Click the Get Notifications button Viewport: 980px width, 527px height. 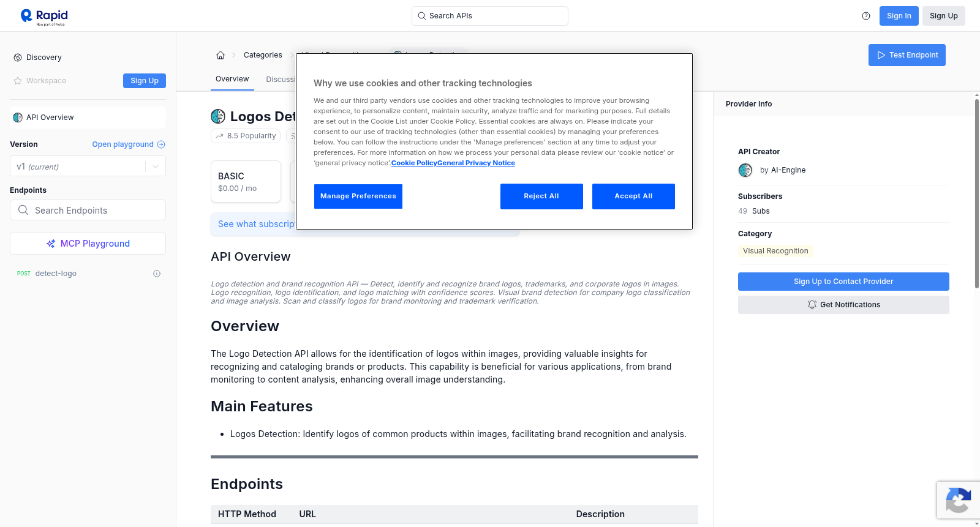click(843, 305)
